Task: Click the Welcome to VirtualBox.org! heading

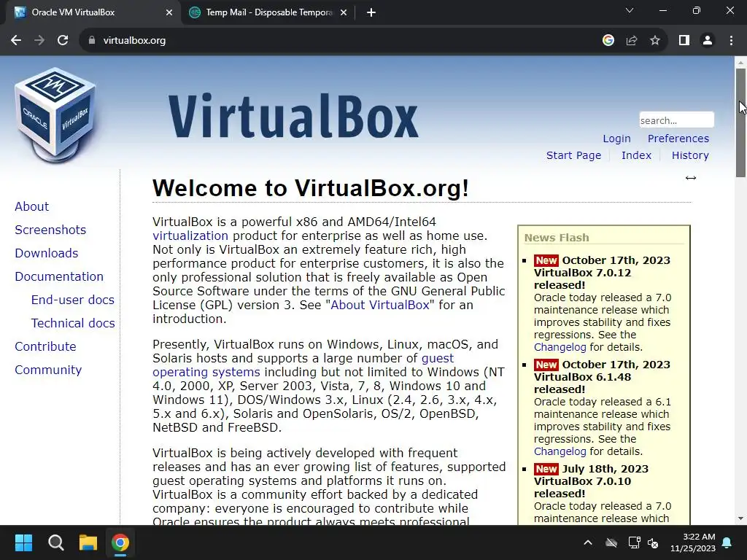Action: 311,188
